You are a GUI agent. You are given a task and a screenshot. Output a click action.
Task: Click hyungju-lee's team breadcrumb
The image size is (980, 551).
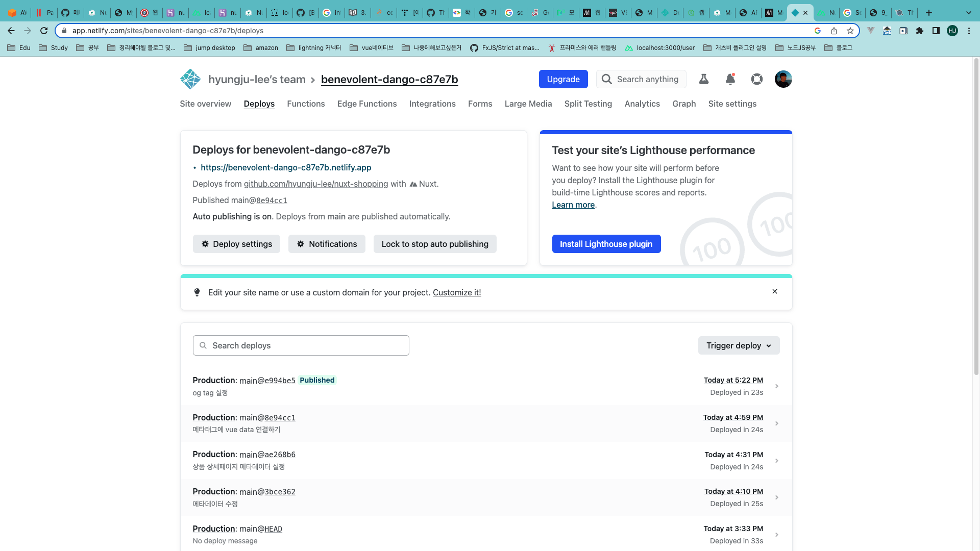coord(257,79)
